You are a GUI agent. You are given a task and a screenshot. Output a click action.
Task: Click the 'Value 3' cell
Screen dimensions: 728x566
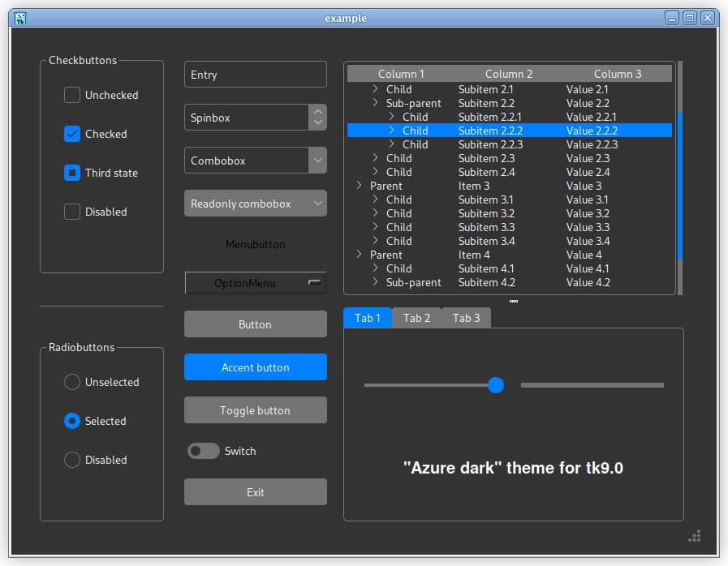click(584, 186)
